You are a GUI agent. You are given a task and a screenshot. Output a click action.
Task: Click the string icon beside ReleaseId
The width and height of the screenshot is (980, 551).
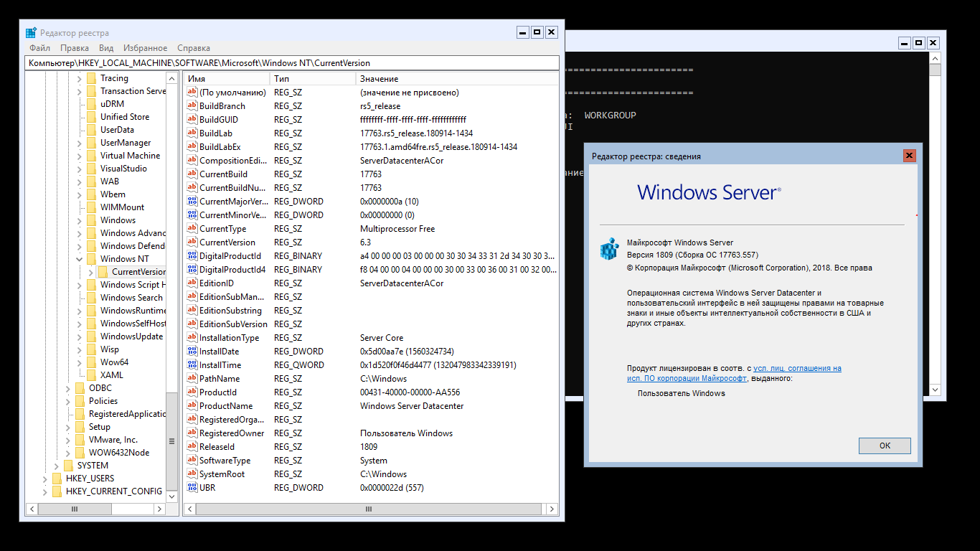click(192, 446)
